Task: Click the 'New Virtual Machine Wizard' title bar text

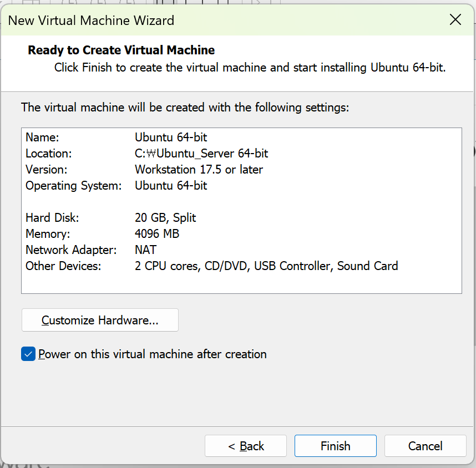Action: click(91, 21)
